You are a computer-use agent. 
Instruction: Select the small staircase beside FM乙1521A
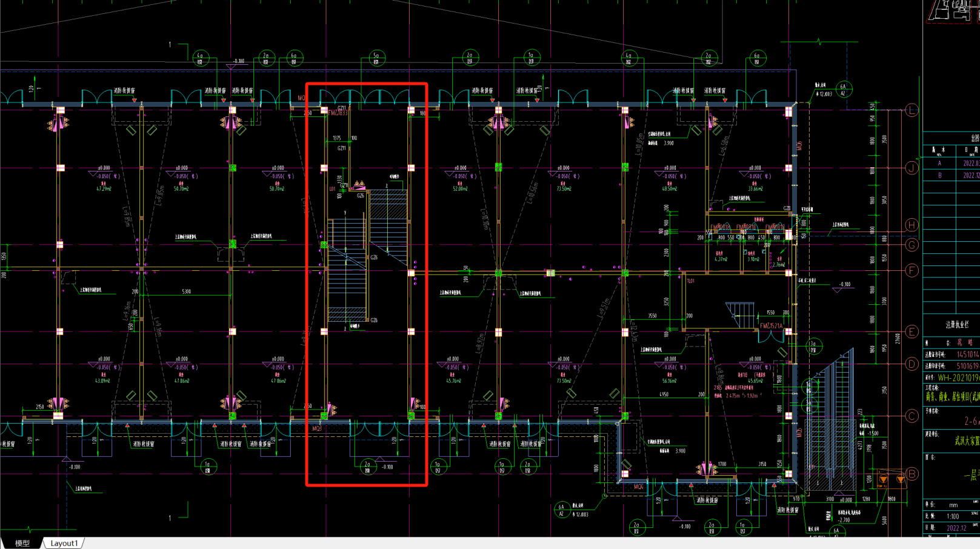pos(741,315)
